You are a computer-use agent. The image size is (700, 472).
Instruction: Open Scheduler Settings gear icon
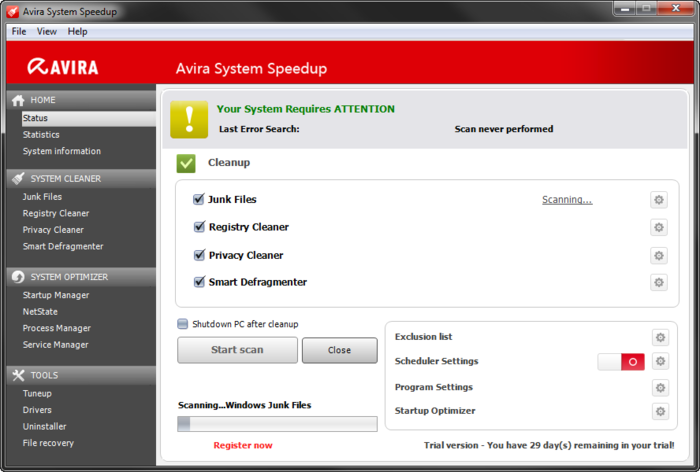tap(660, 361)
